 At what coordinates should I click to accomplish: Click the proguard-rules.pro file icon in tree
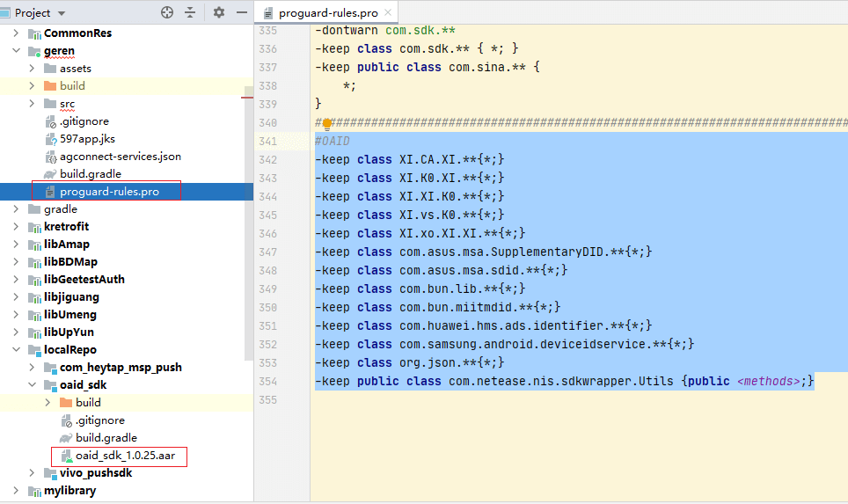(x=50, y=192)
